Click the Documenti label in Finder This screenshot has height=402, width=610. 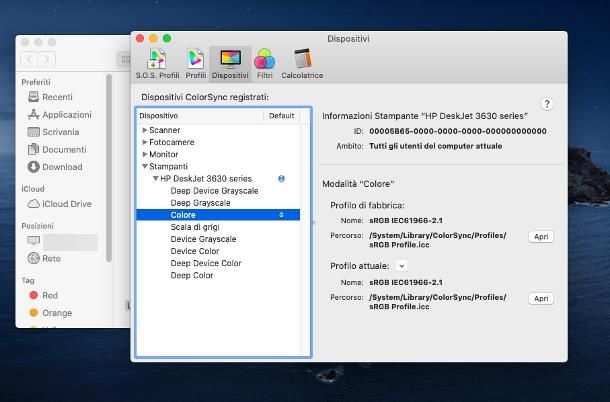click(64, 149)
